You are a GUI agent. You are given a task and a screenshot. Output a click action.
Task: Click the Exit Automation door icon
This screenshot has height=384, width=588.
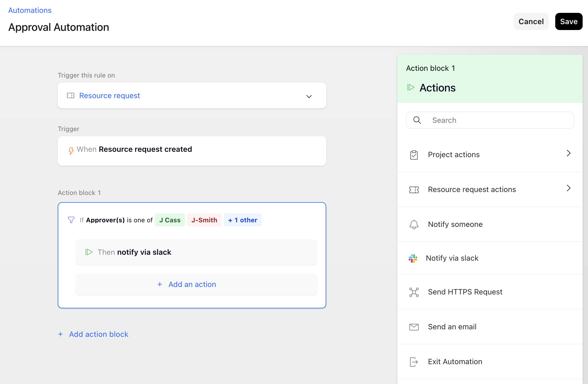(x=414, y=362)
